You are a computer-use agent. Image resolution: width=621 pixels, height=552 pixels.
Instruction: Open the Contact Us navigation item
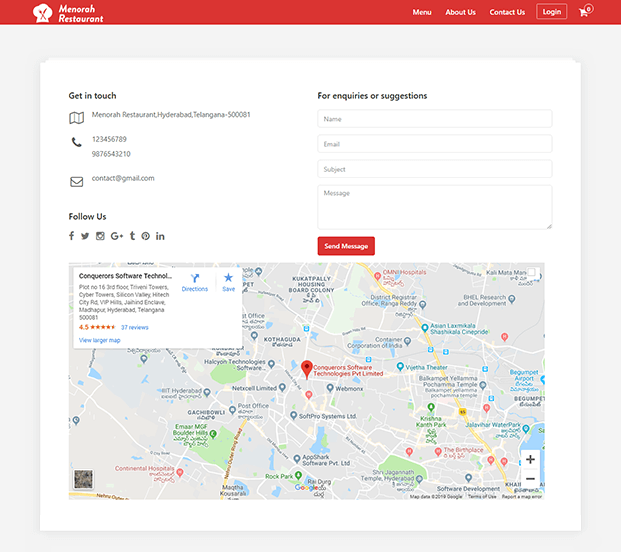(x=507, y=12)
